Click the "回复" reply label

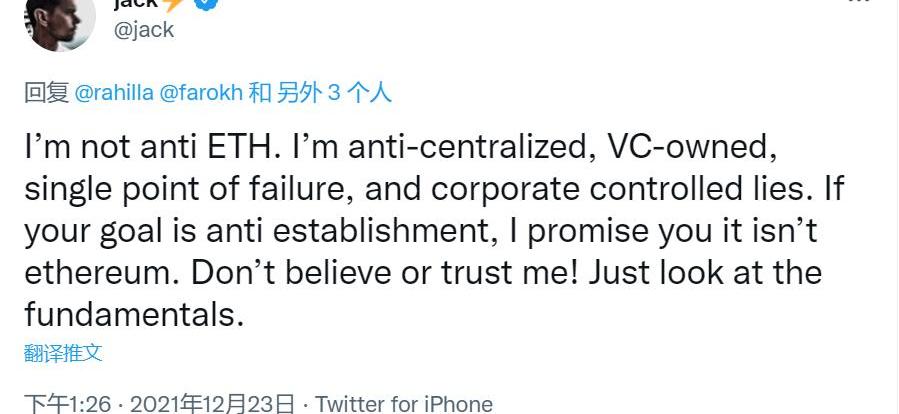(x=46, y=93)
